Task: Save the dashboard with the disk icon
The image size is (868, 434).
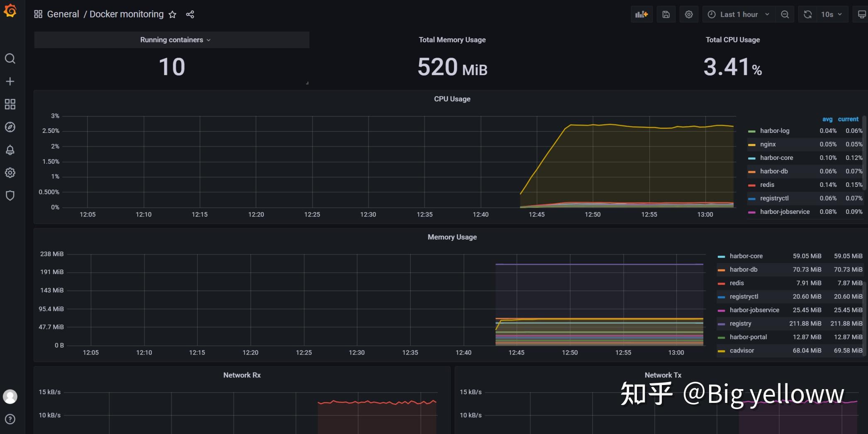Action: coord(666,15)
